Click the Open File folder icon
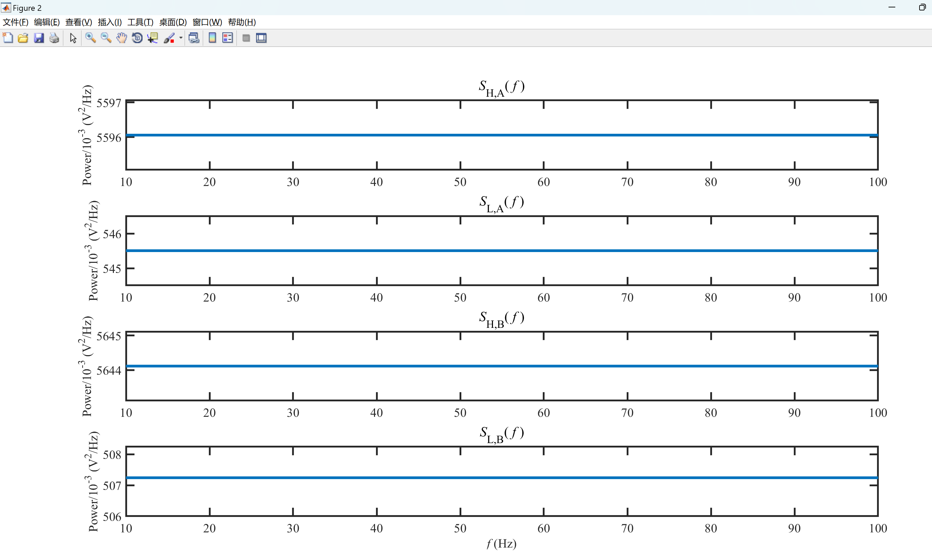Viewport: 932px width, 560px height. coord(23,38)
